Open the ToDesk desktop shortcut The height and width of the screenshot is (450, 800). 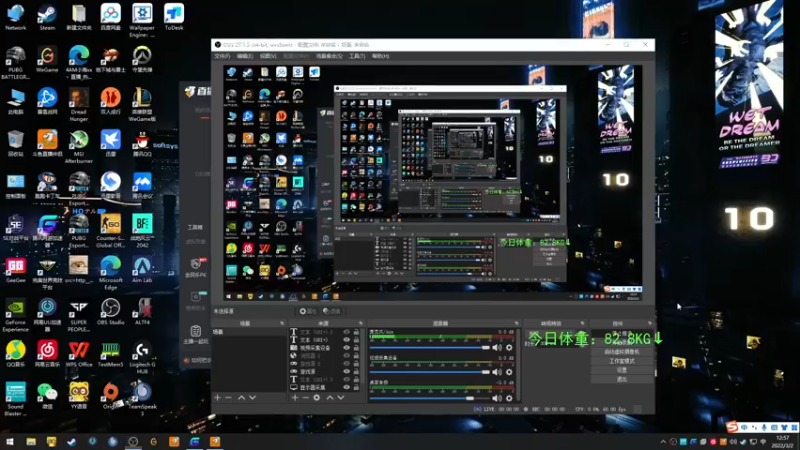pyautogui.click(x=174, y=17)
